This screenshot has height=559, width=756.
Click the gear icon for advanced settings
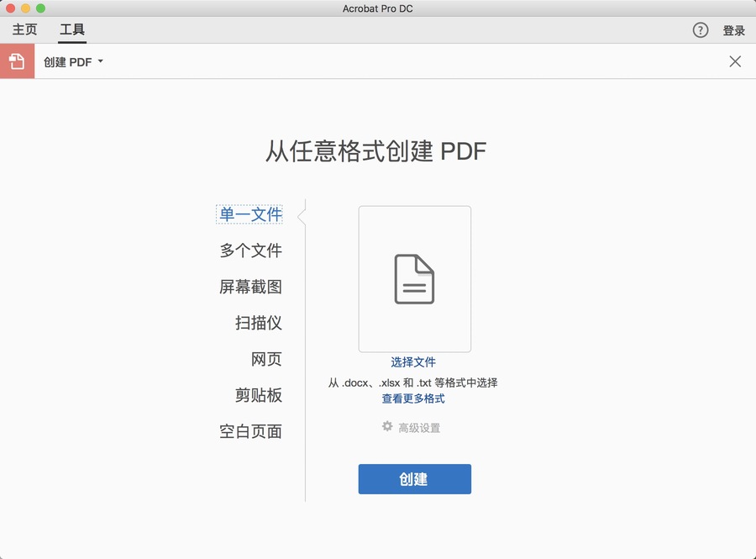click(387, 426)
